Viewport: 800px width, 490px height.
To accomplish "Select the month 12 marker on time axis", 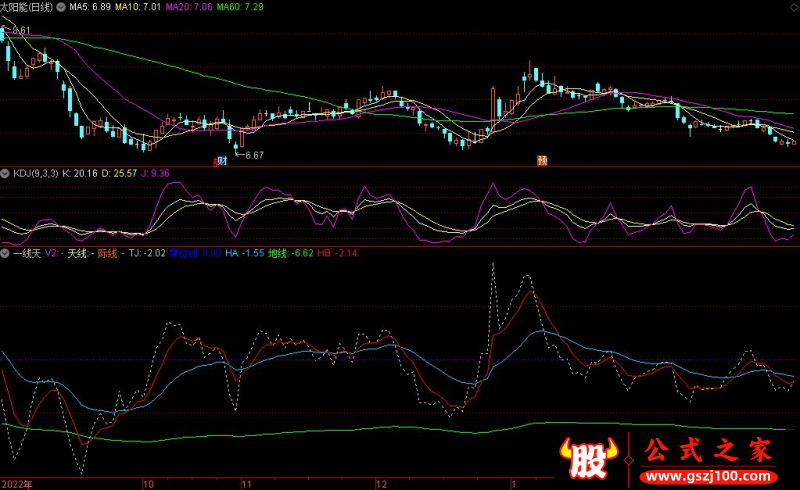I will pos(380,483).
